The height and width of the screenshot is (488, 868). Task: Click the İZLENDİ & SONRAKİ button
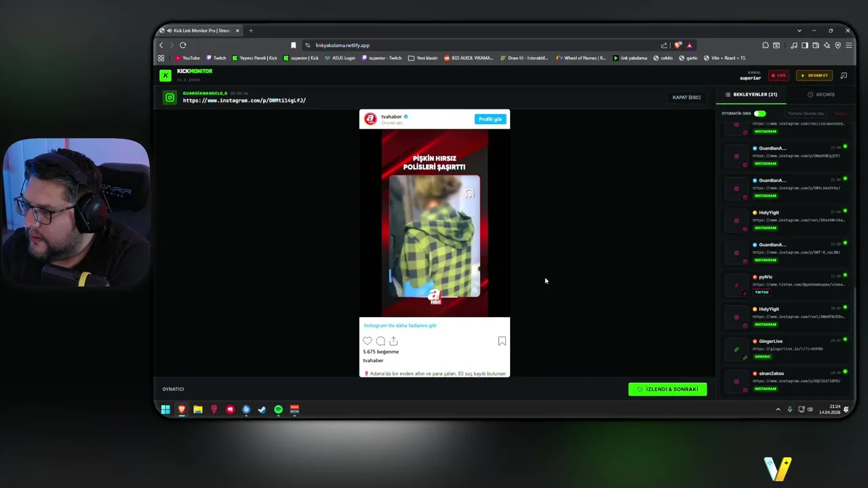pos(667,389)
